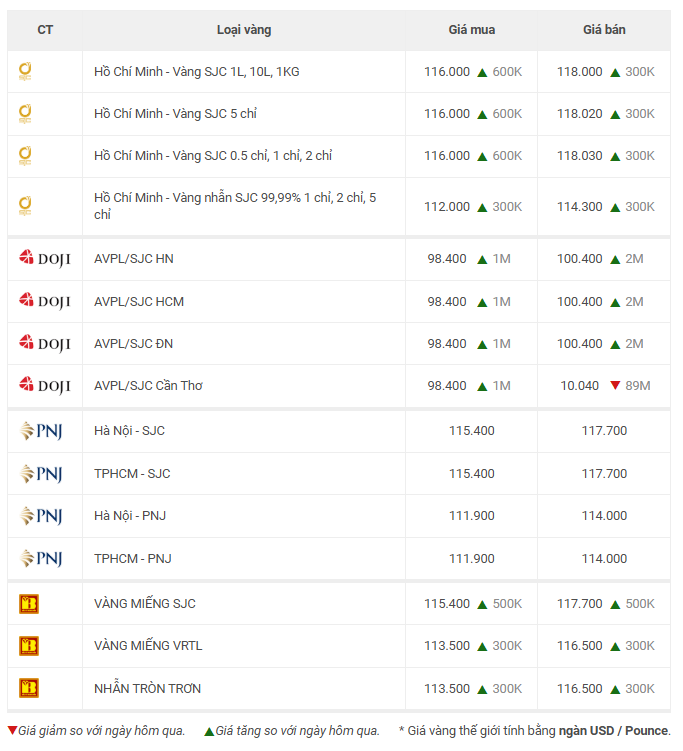Click the CT column header
This screenshot has width=683, height=751.
click(45, 30)
